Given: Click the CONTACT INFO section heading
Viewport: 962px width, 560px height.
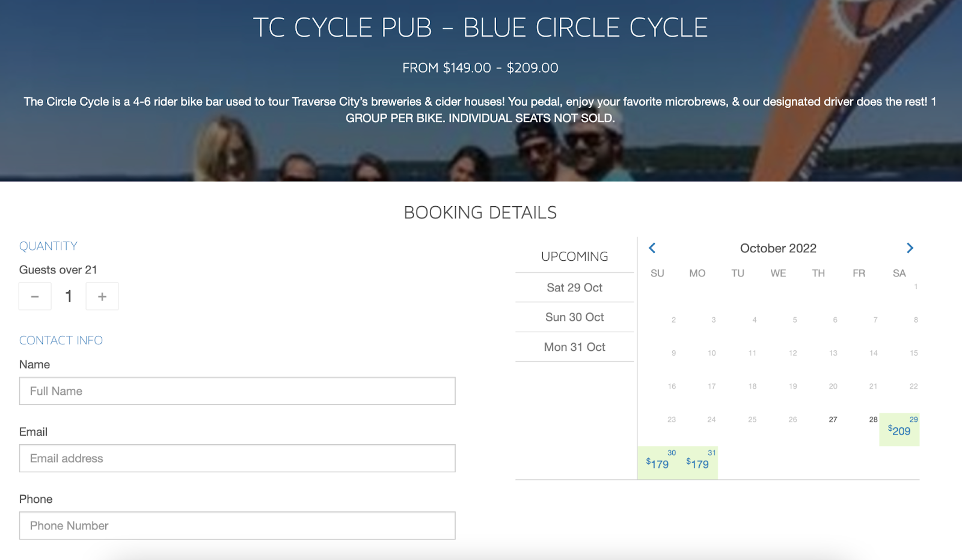Looking at the screenshot, I should pos(61,340).
